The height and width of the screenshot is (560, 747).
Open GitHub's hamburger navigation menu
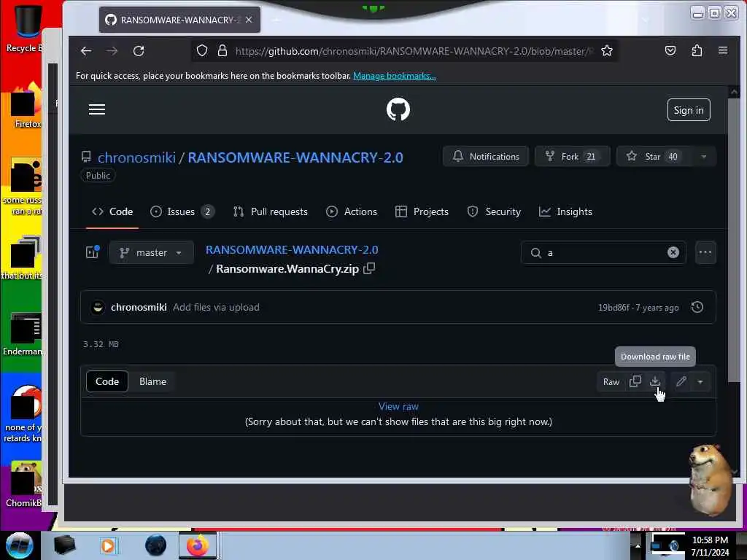coord(97,109)
